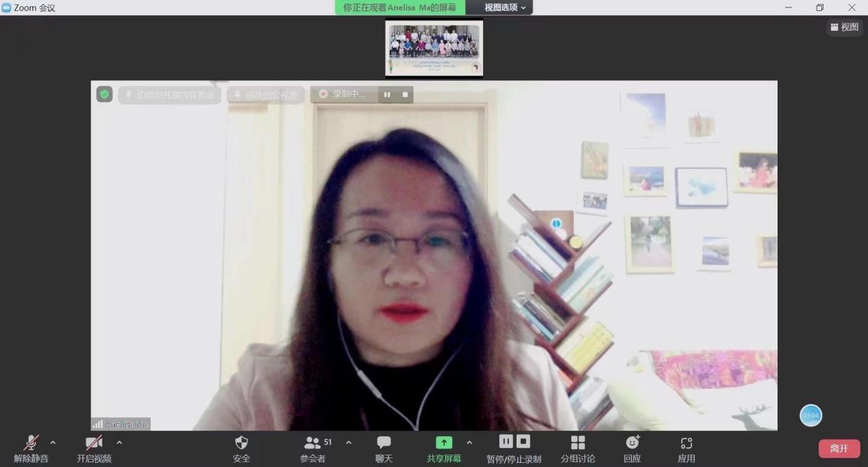Image resolution: width=868 pixels, height=467 pixels.
Task: Select the shared group photo thumbnail
Action: pos(434,48)
